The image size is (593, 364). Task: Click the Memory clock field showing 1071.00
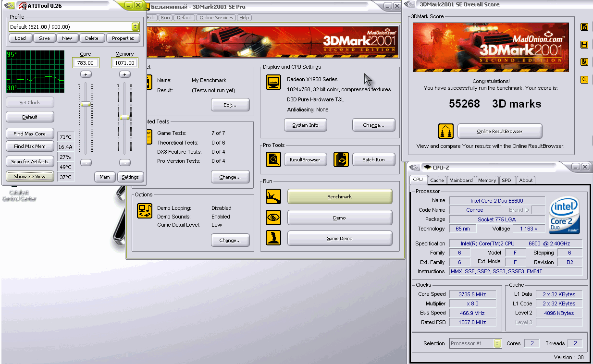124,63
